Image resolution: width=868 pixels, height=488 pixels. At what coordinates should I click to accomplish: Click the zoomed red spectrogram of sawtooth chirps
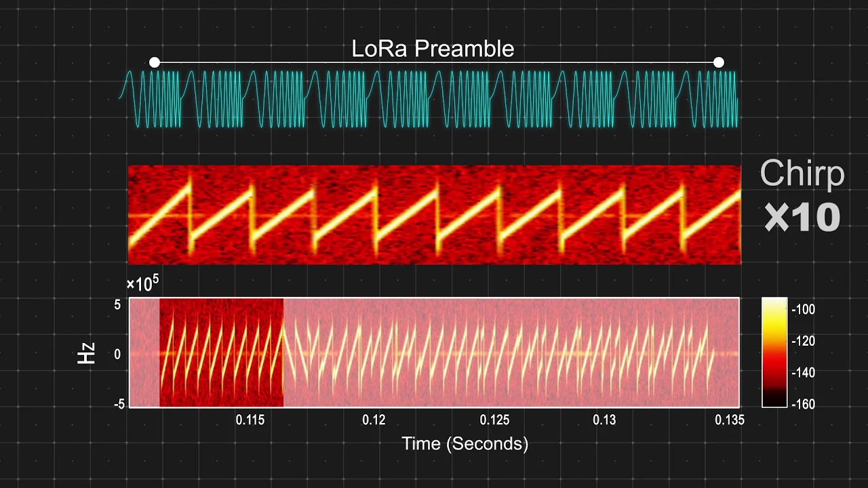click(435, 214)
